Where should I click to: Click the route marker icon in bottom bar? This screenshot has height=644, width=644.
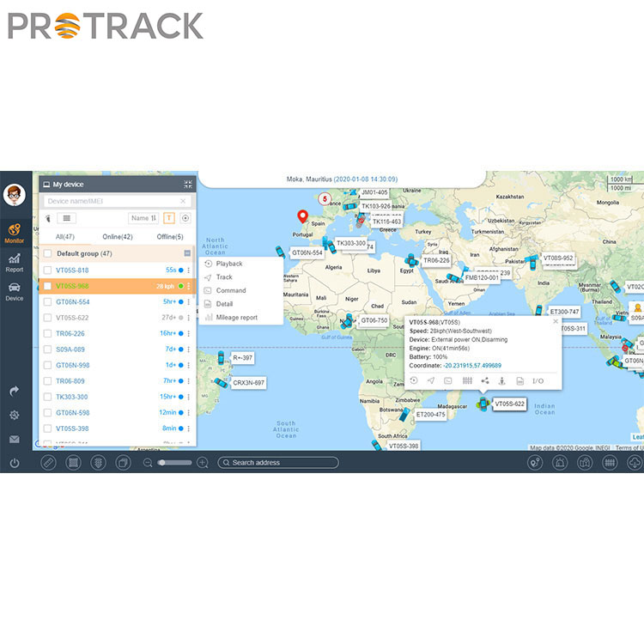[x=535, y=463]
